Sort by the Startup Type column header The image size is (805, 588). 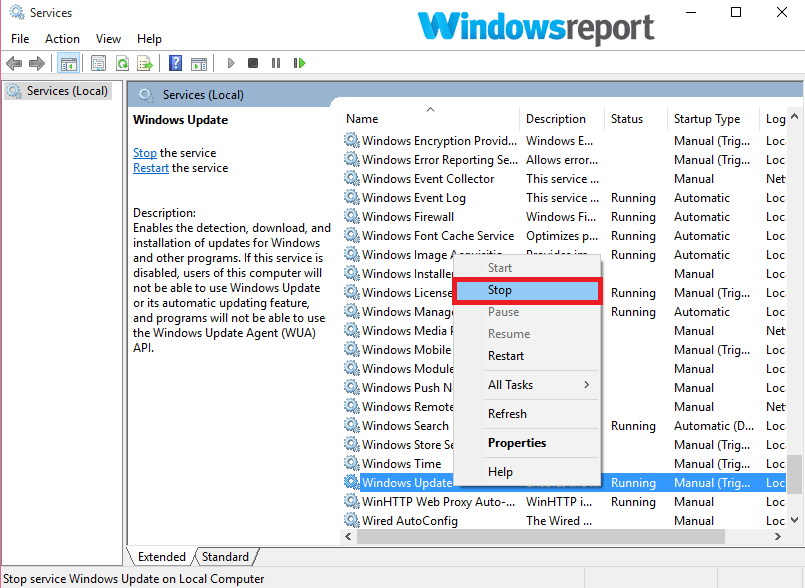[x=713, y=119]
